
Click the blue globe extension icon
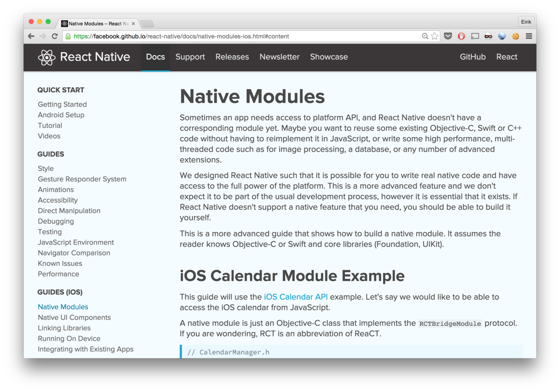[502, 36]
